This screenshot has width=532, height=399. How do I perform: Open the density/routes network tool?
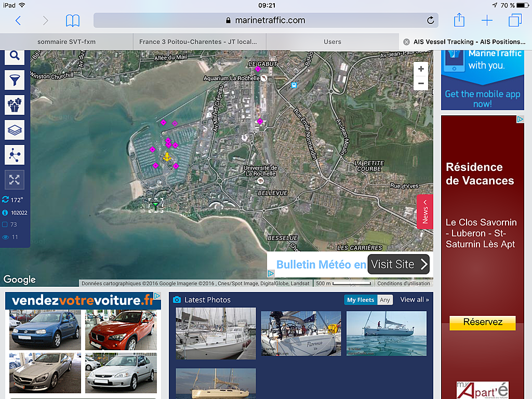pyautogui.click(x=14, y=155)
